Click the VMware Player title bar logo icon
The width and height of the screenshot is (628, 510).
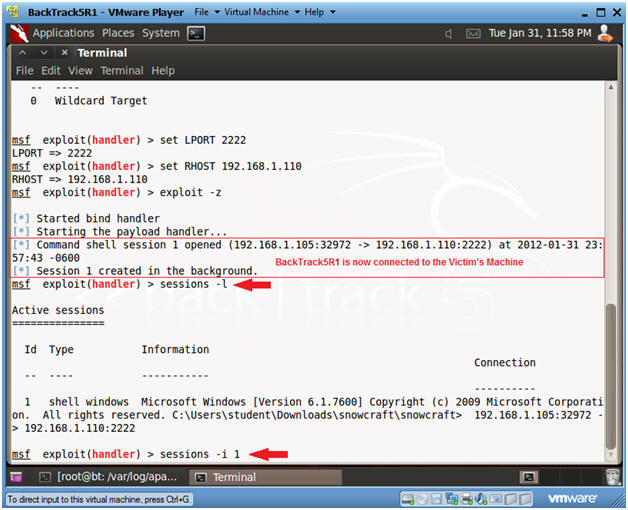click(13, 12)
